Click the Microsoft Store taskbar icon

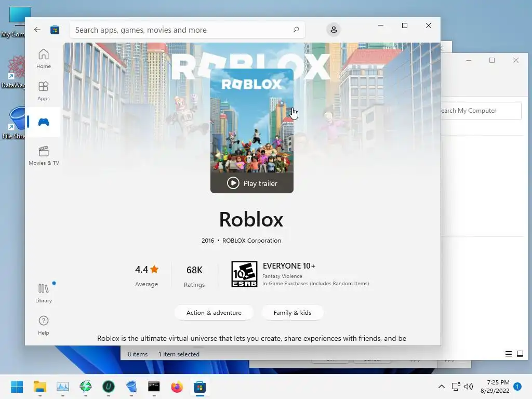click(200, 387)
